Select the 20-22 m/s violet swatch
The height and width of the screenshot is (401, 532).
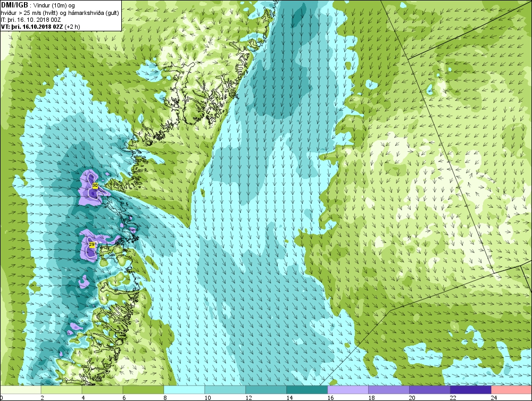point(429,390)
